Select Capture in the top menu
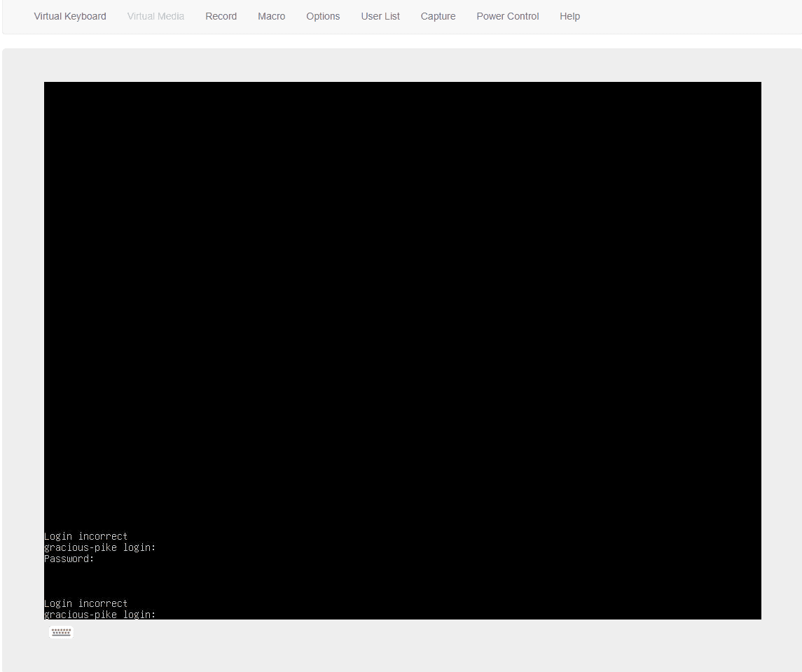 (x=438, y=16)
